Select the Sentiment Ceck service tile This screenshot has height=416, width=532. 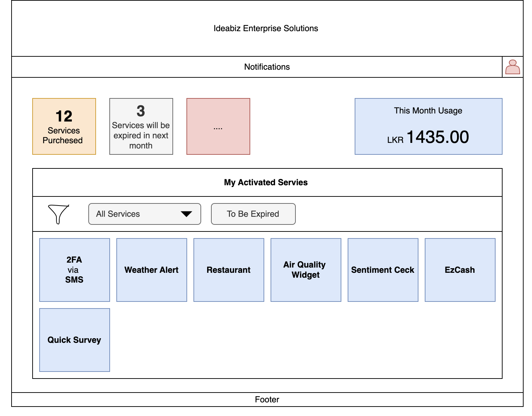tap(383, 270)
